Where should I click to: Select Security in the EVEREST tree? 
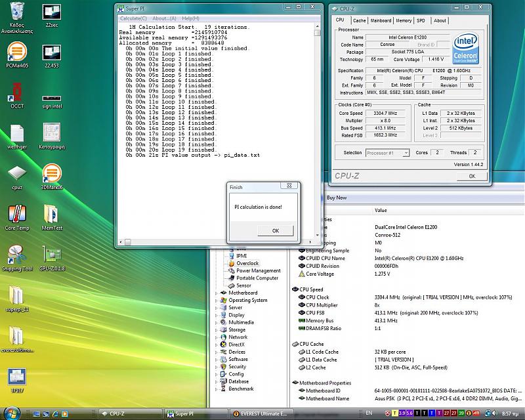point(237,366)
